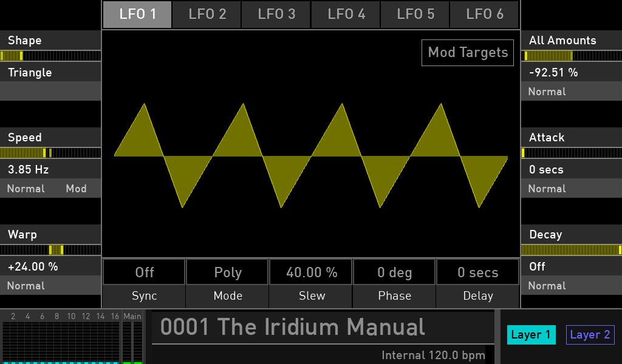Click the All Amounts slider
Image resolution: width=622 pixels, height=364 pixels.
[571, 56]
